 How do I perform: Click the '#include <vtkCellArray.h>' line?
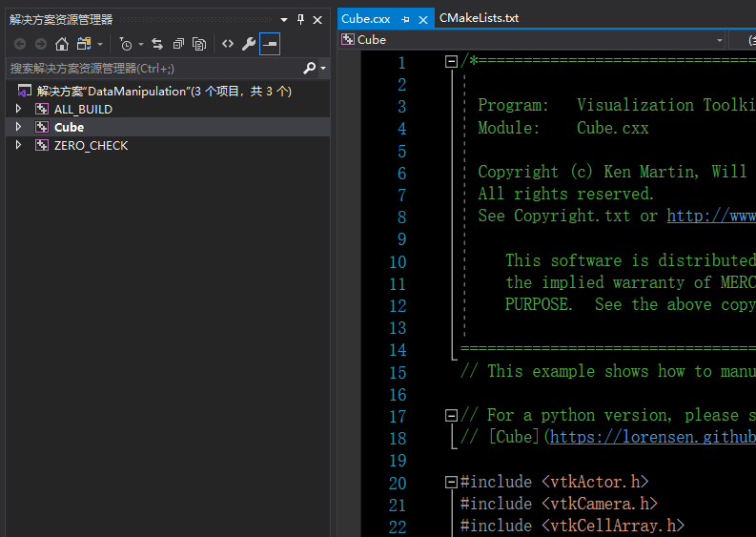pyautogui.click(x=572, y=526)
